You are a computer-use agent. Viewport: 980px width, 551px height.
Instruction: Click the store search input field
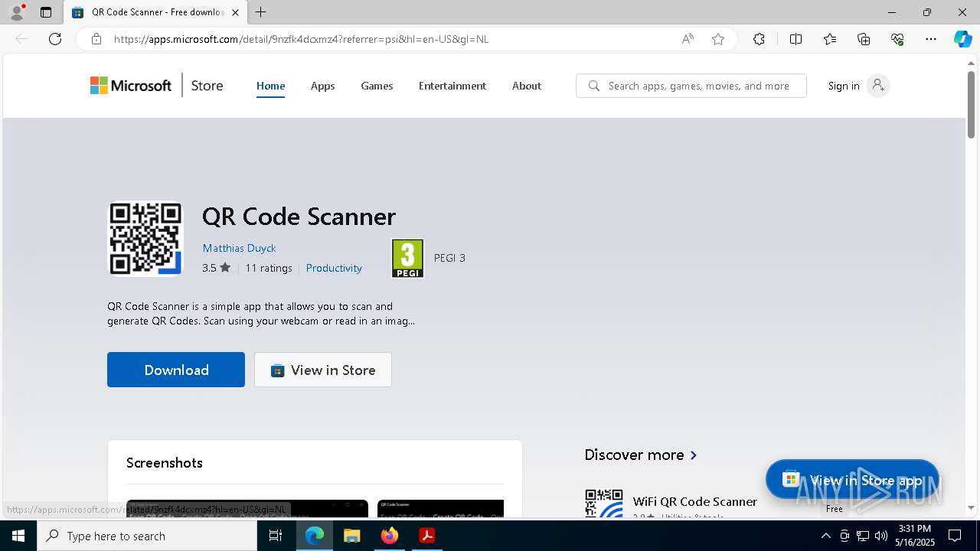tap(691, 86)
